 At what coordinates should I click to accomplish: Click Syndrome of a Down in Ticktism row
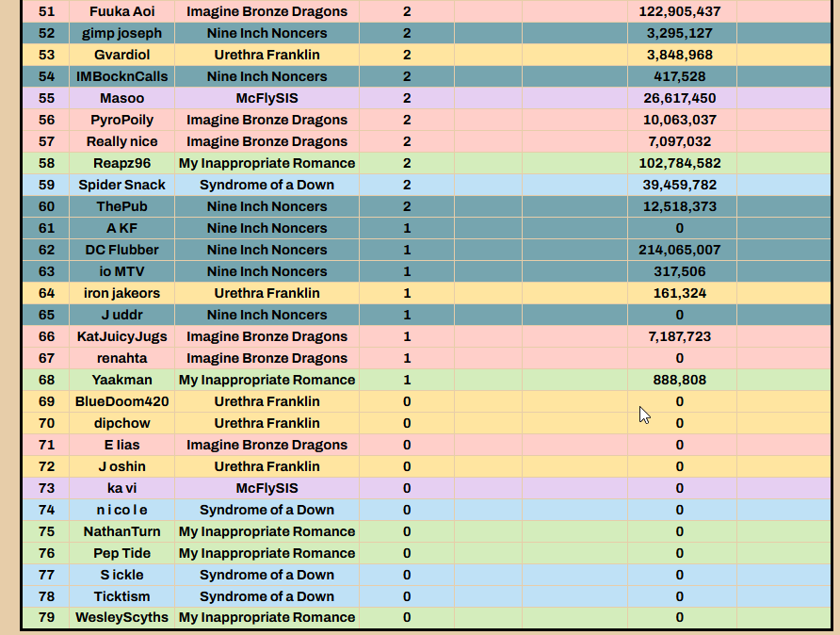[x=267, y=597]
